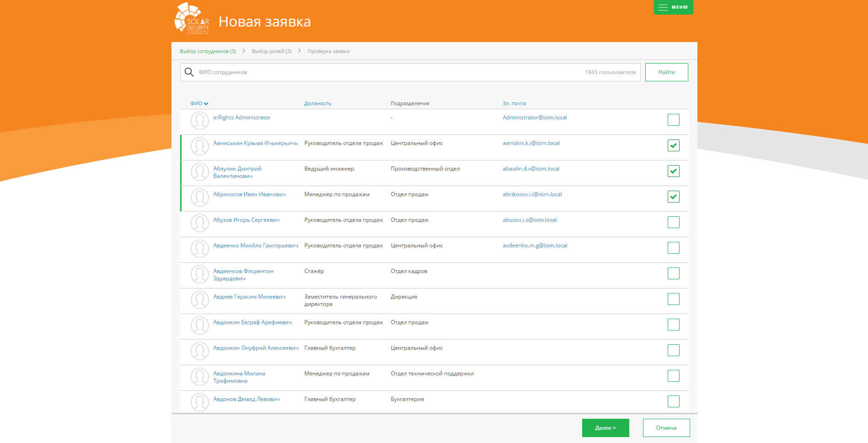Open Аниськин Кузьма Ичькерьичь profile link
Viewport: 868px width, 443px height.
click(x=255, y=143)
